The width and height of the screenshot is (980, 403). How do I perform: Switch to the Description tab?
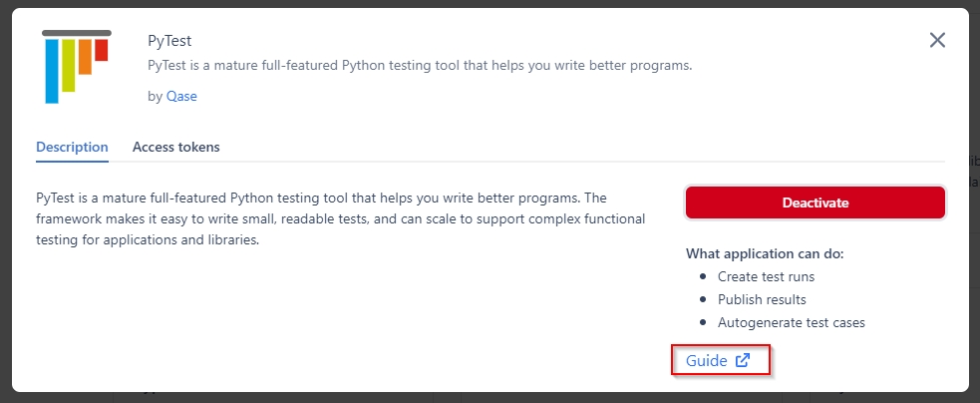pos(72,147)
